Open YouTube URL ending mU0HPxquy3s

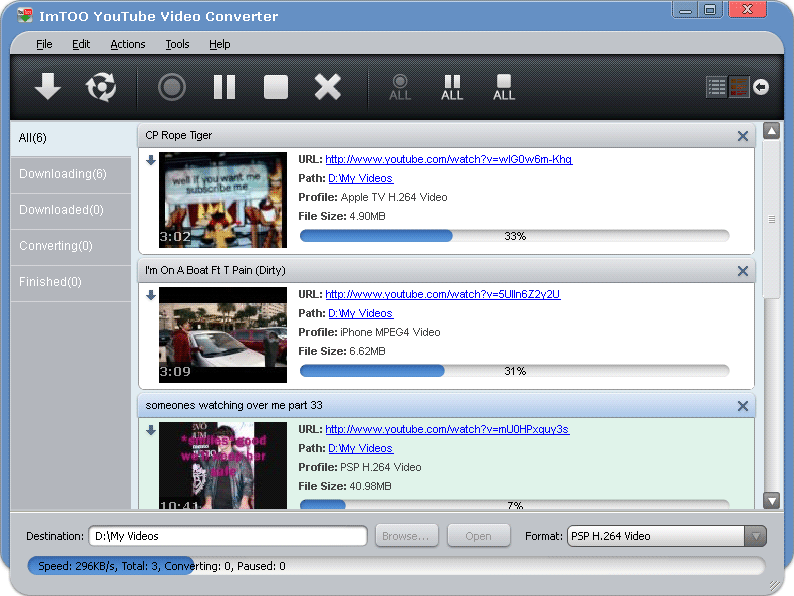[x=447, y=429]
